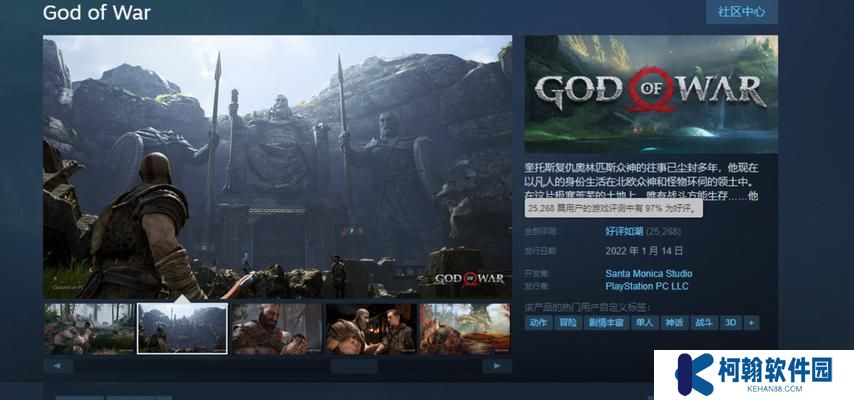Select the 单人 tag
854x400 pixels.
click(645, 323)
